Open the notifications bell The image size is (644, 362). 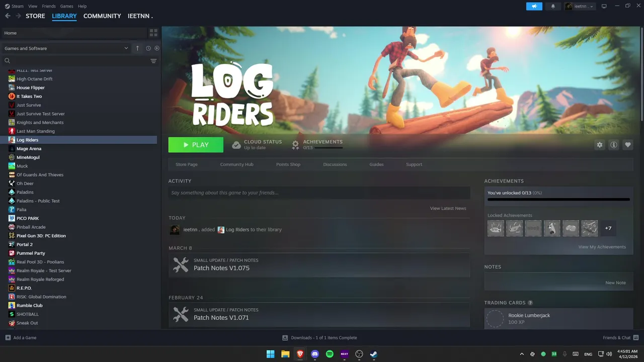pos(553,6)
